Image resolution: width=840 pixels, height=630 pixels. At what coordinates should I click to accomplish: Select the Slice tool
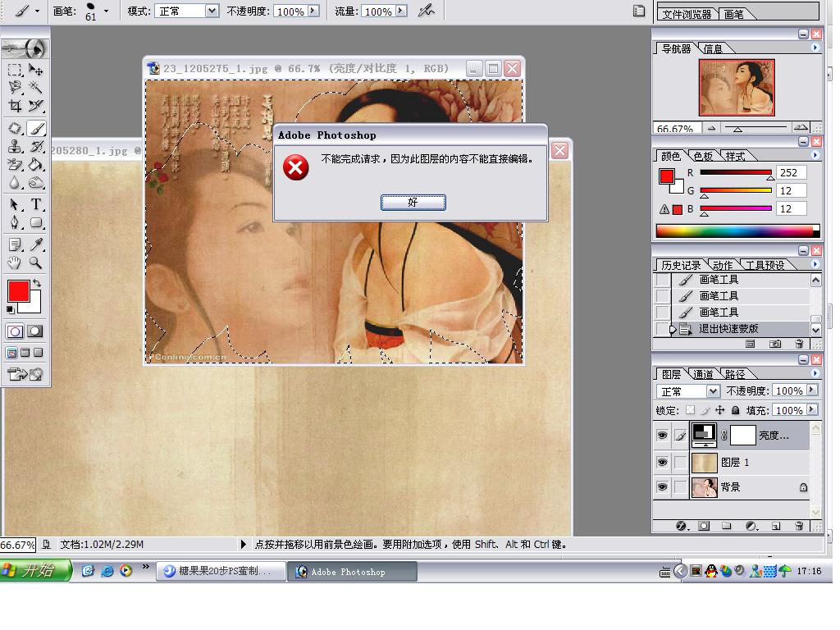[x=36, y=106]
